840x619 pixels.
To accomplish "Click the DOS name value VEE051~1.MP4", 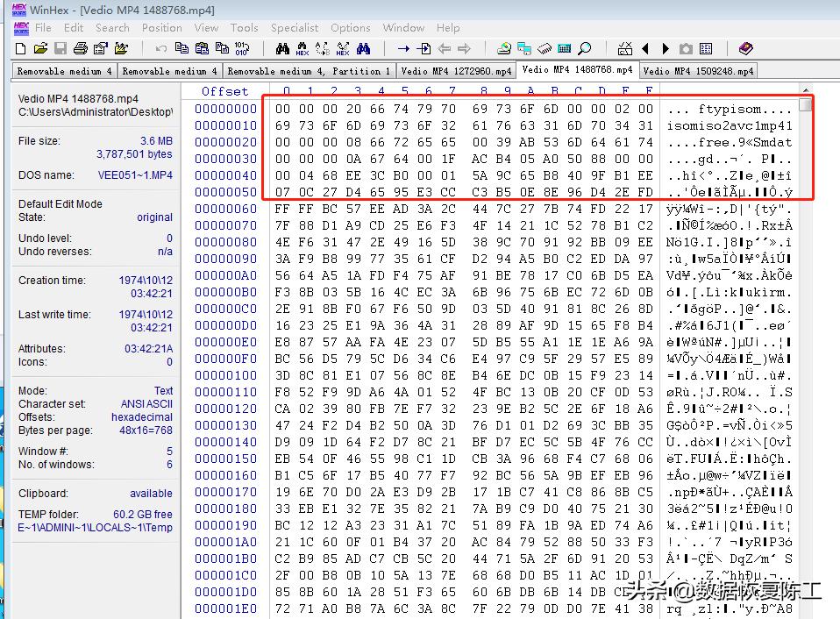I will point(135,175).
